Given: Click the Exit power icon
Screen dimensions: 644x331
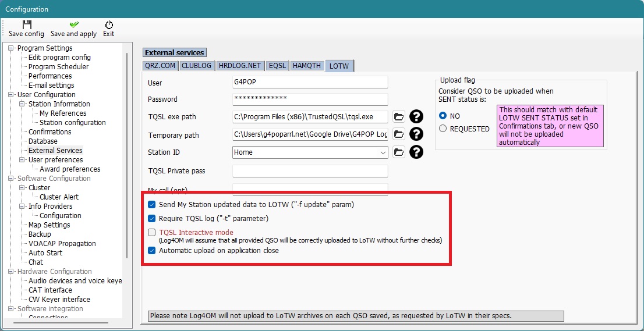Looking at the screenshot, I should (x=109, y=24).
